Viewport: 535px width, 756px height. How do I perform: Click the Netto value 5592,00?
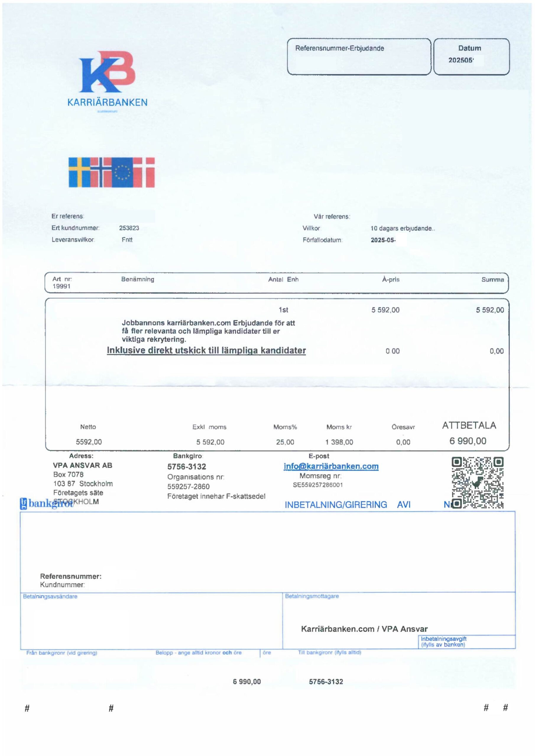click(x=89, y=442)
